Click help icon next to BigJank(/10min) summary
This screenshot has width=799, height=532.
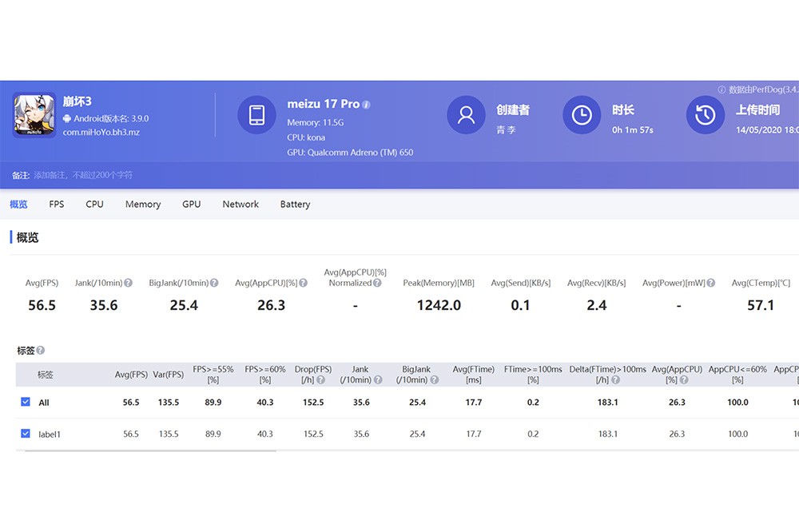pyautogui.click(x=214, y=283)
